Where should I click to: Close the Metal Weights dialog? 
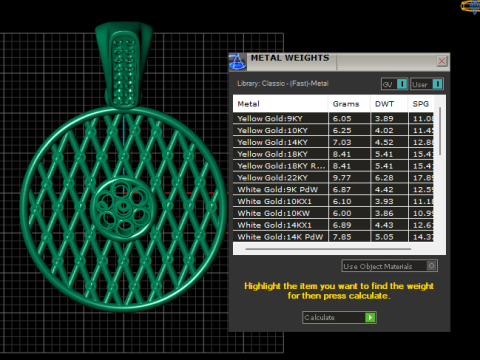pyautogui.click(x=442, y=61)
